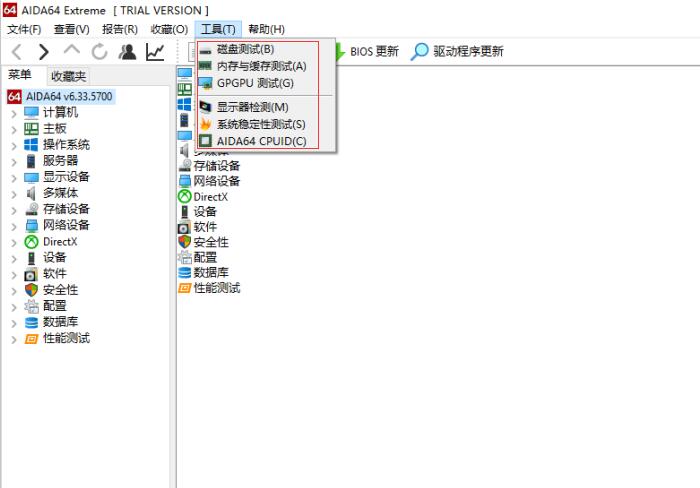Click the forward navigation arrow in toolbar
Screen dimensions: 700x488
(x=44, y=52)
